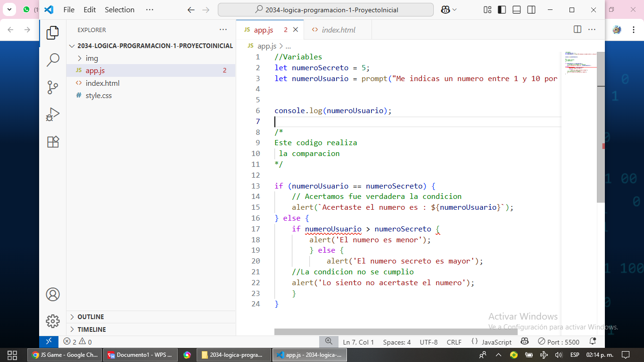644x362 pixels.
Task: Change the UTF-8 encoding
Action: (x=429, y=342)
